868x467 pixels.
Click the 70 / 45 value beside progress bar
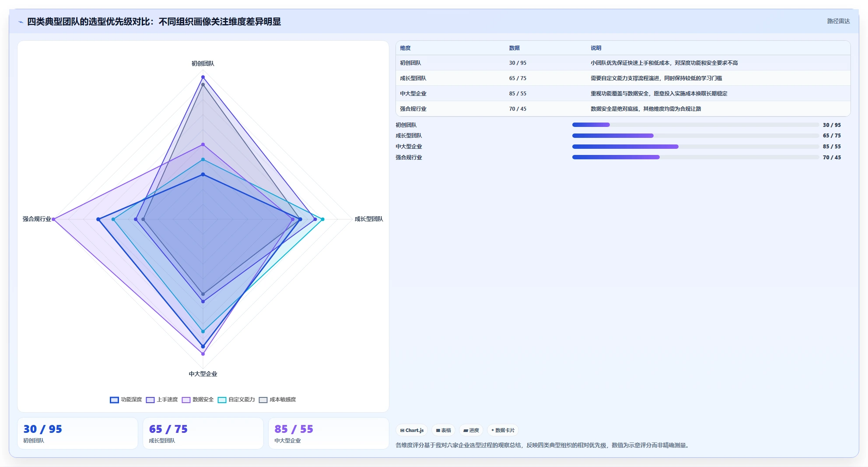point(832,158)
